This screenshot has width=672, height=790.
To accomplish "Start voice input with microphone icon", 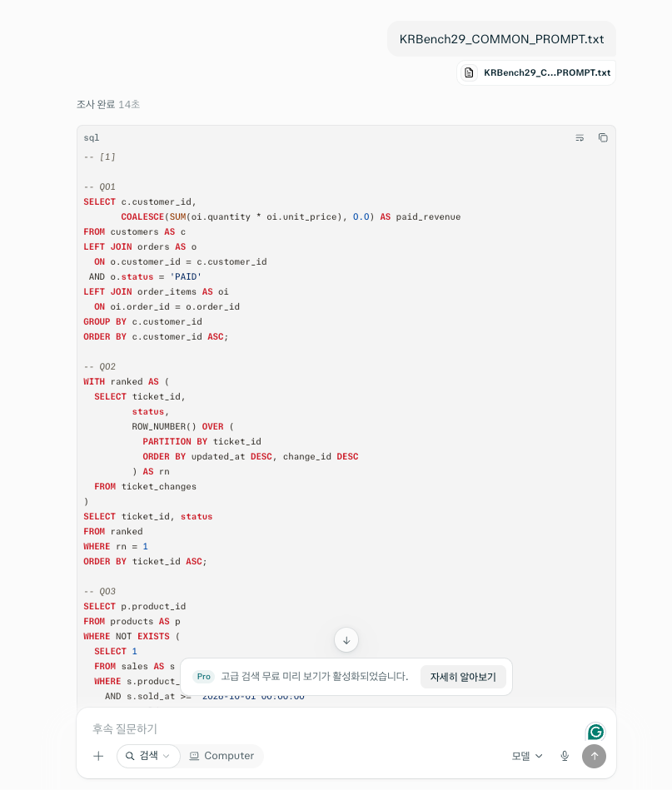I will coord(565,756).
